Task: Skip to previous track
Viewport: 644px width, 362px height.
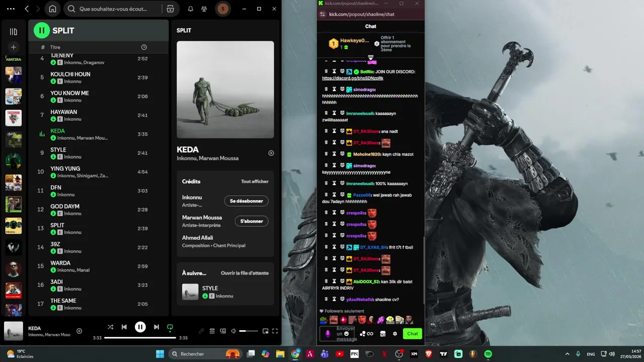Action: coord(124,327)
